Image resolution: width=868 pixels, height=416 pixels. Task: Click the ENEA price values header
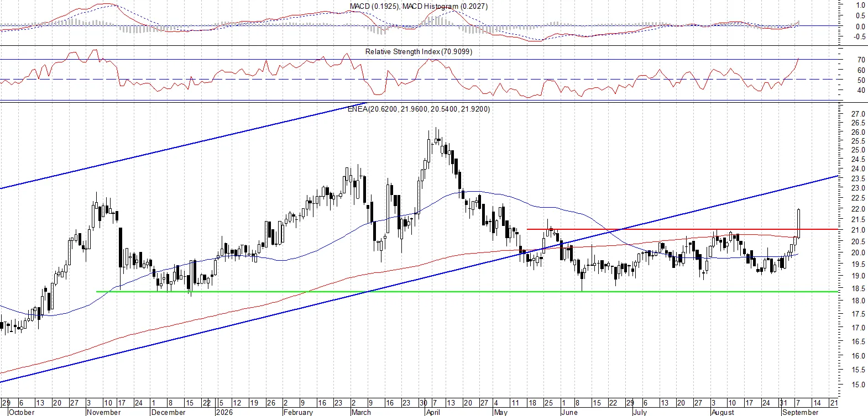(x=419, y=109)
